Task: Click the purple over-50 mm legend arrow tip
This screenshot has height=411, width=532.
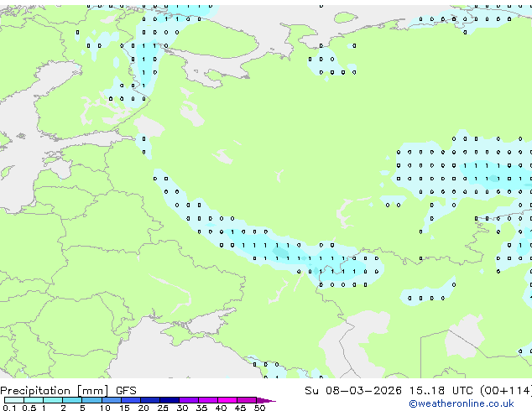Action: click(x=266, y=400)
